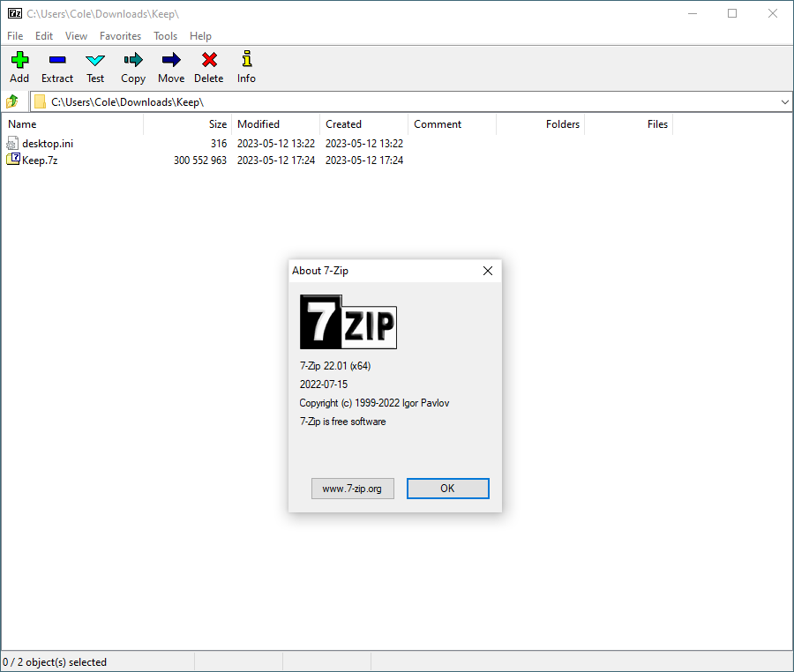Maximize the 7-Zip main window
Viewport: 794px width, 672px height.
tap(732, 13)
